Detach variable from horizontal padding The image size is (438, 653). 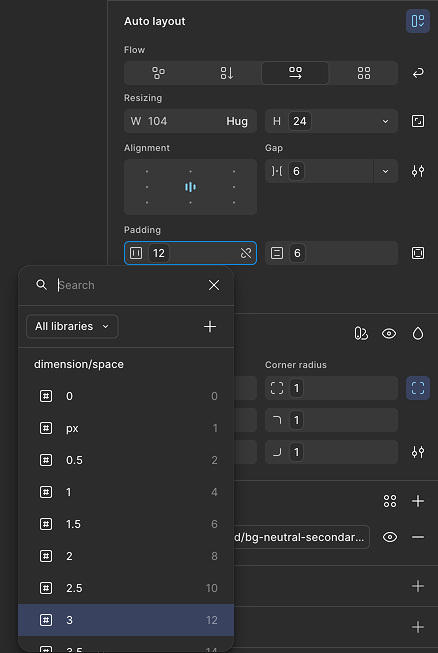tap(246, 253)
